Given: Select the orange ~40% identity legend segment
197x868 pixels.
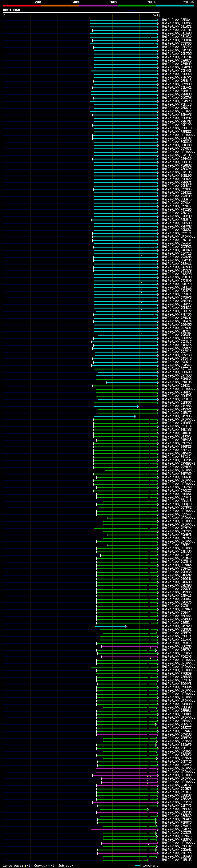Looking at the screenshot, I should tap(60, 6).
